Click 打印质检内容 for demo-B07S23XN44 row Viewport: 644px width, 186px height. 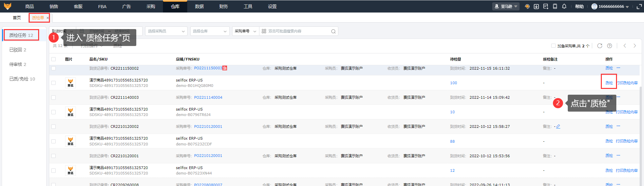click(x=627, y=170)
